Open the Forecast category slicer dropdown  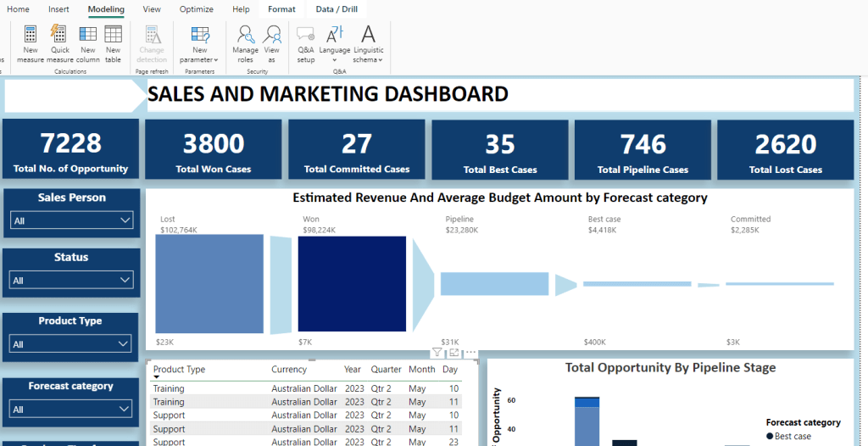pos(125,409)
